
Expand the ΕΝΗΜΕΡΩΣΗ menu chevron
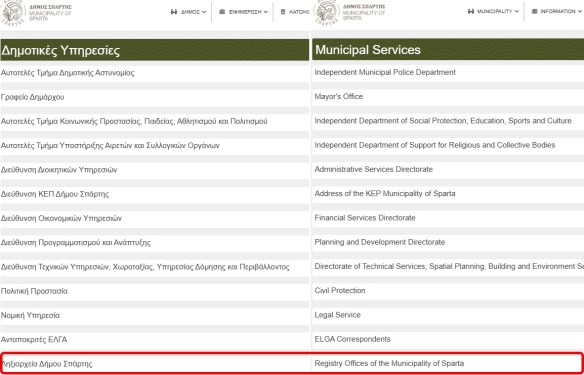point(266,12)
